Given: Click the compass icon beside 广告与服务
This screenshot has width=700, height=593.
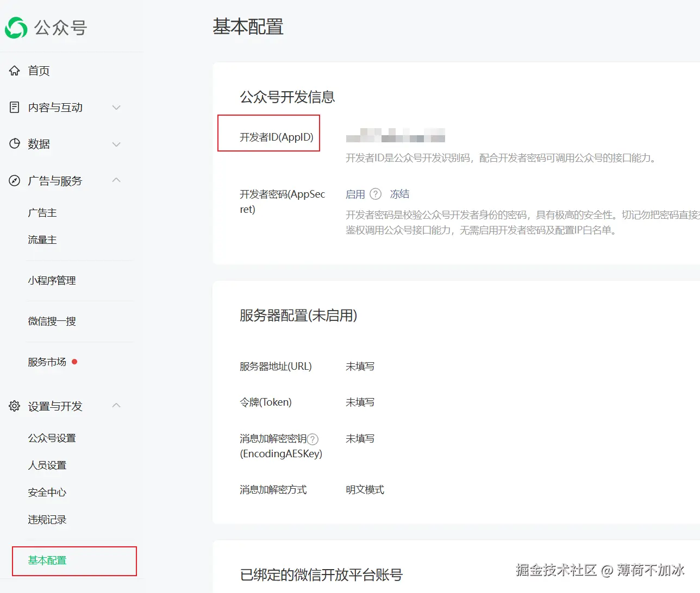Looking at the screenshot, I should 15,181.
